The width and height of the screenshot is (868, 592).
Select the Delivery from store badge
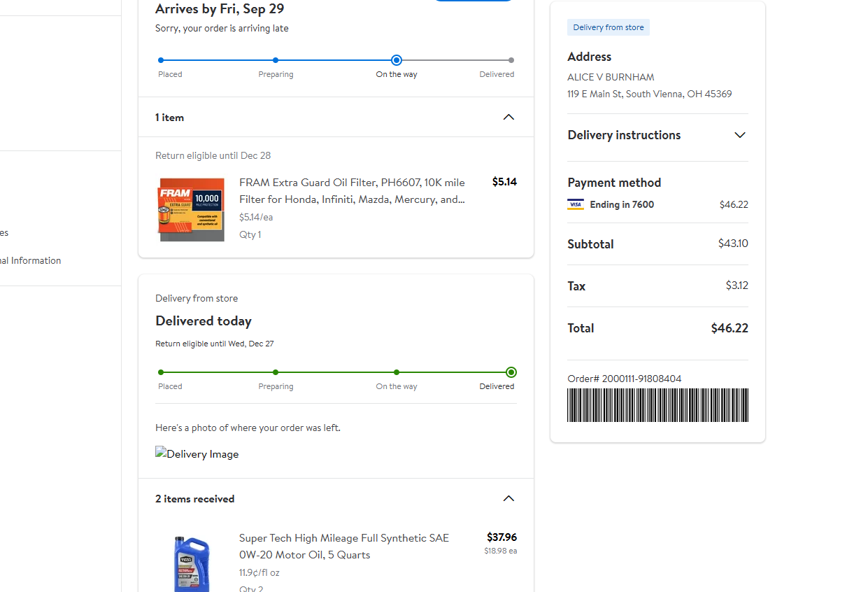pos(609,27)
